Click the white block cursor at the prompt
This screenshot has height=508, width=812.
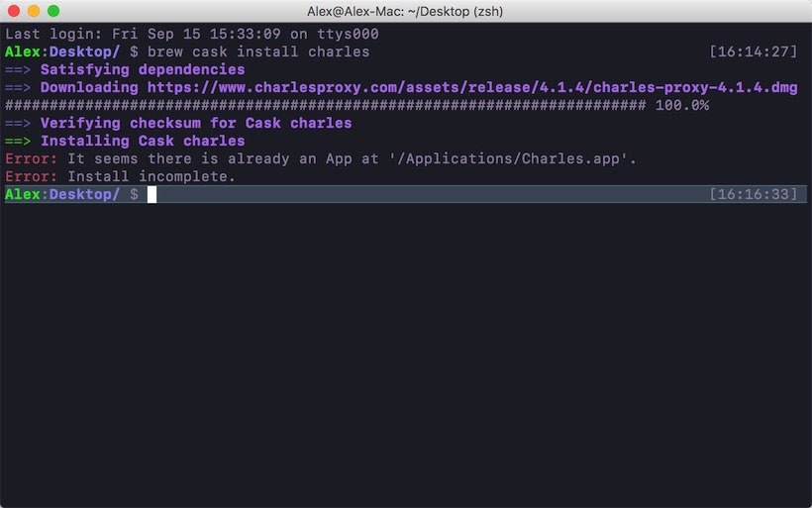pyautogui.click(x=152, y=194)
